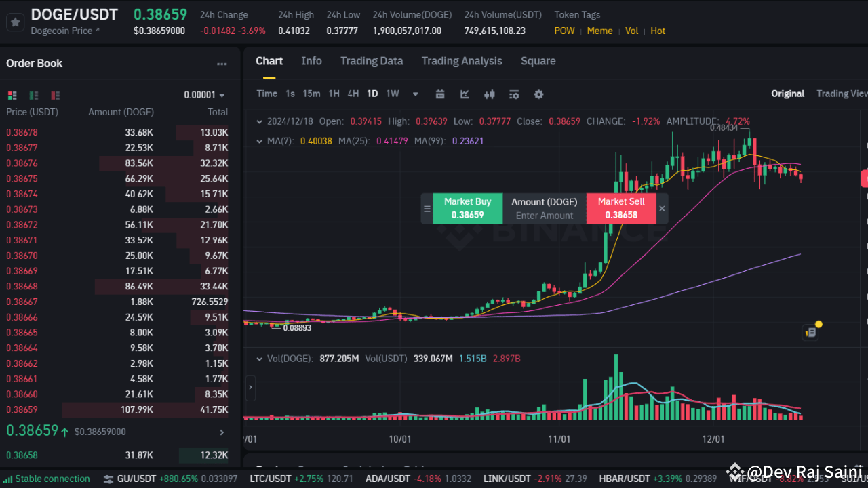Open the order book precision dropdown showing 0.00001
This screenshot has width=868, height=488.
coord(198,95)
